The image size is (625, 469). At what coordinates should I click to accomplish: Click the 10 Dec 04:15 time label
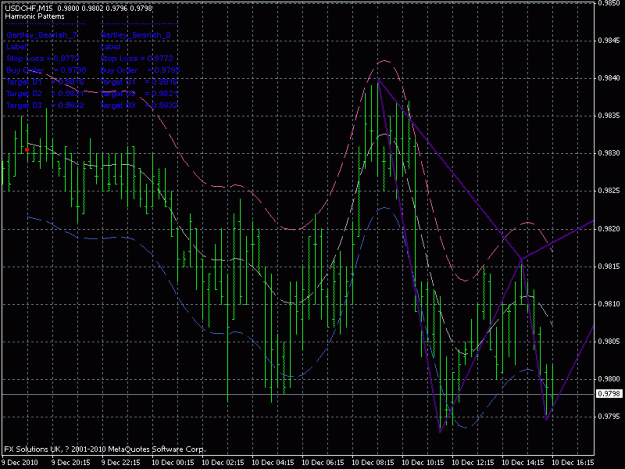point(273,463)
